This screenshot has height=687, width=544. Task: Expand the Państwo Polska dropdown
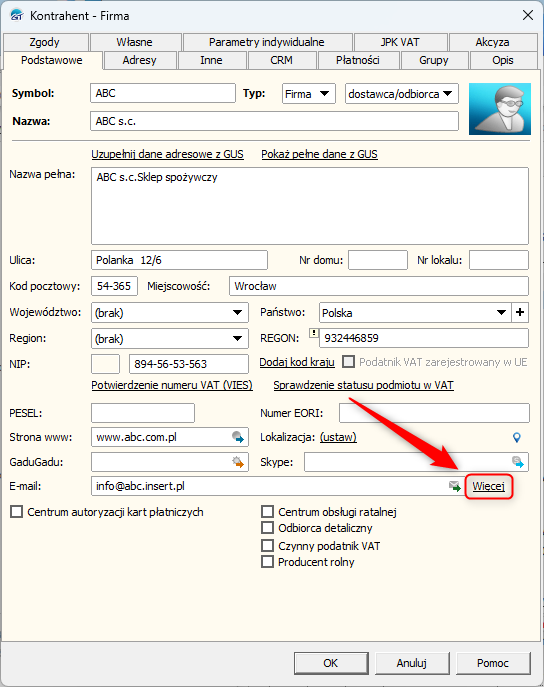point(415,313)
